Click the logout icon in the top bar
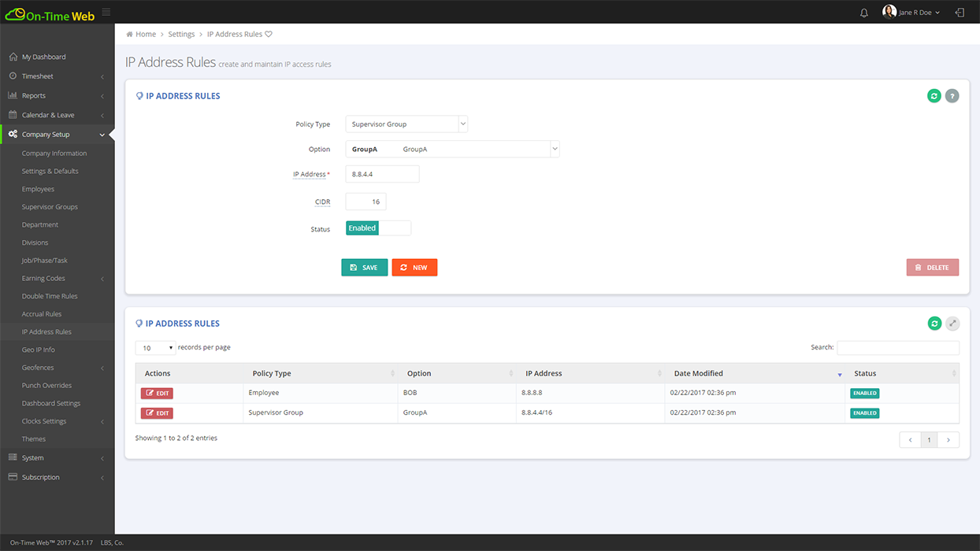 point(960,12)
